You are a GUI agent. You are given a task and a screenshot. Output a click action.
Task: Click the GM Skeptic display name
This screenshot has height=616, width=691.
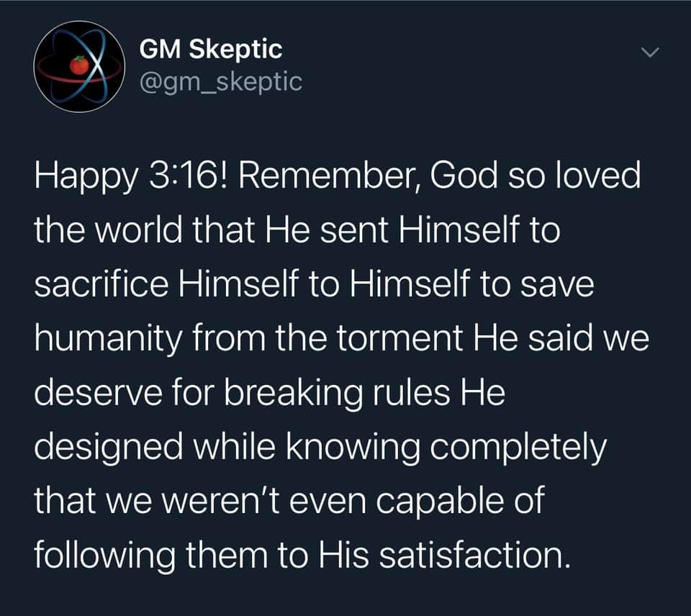click(x=210, y=49)
